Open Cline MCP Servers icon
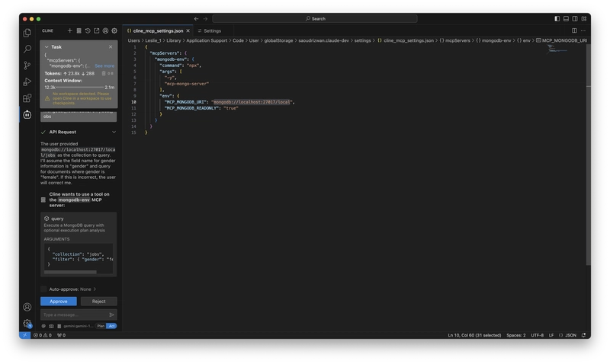 [79, 30]
